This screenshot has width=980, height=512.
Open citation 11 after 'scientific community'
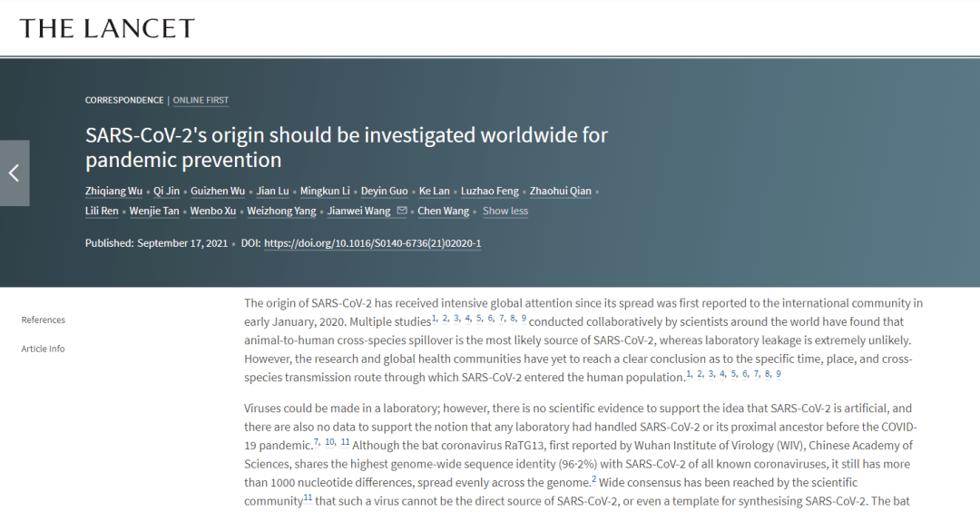point(308,497)
